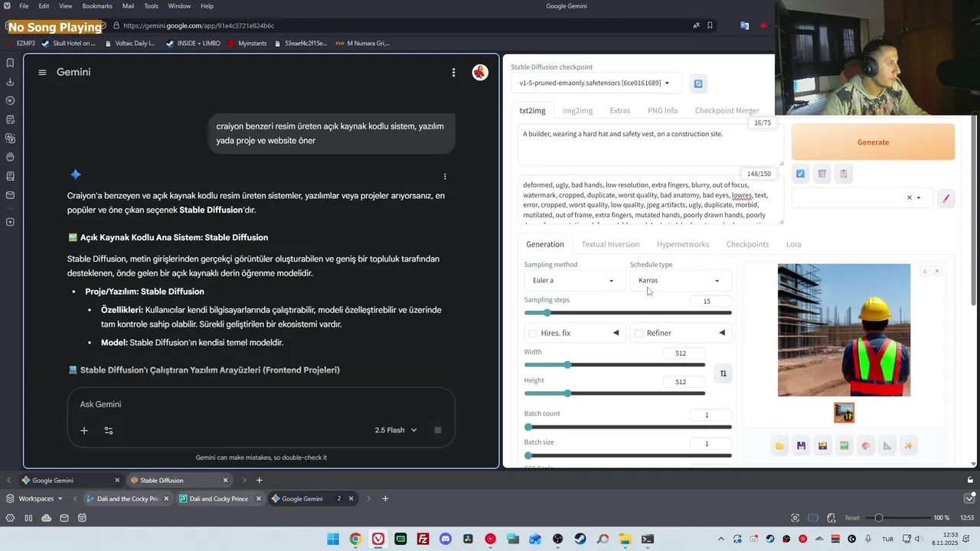The width and height of the screenshot is (980, 551).
Task: Save the generated image using the floppy icon
Action: (801, 445)
